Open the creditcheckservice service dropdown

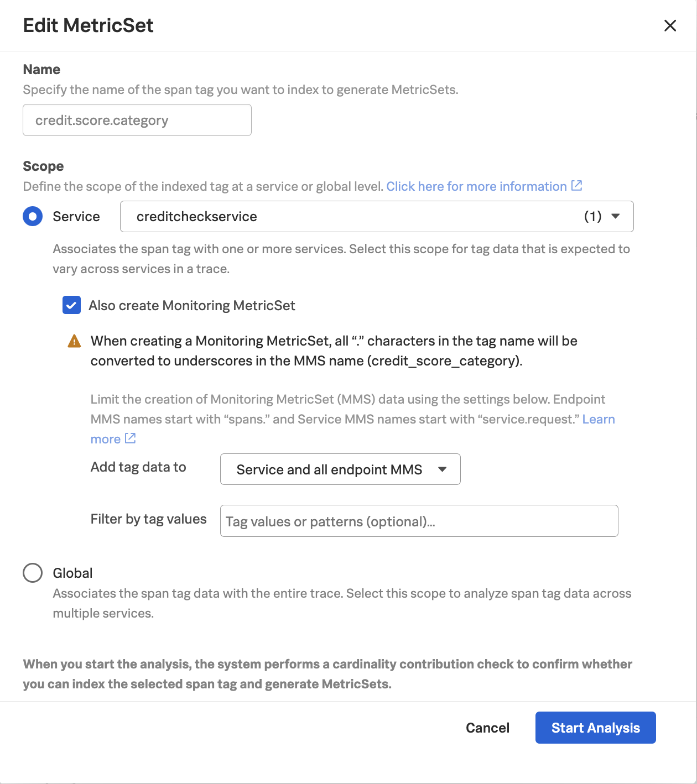[376, 216]
